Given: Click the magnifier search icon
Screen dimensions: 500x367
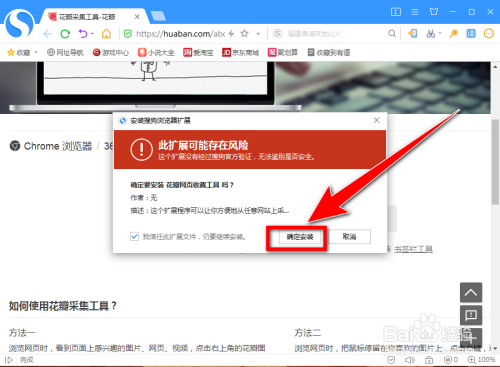Looking at the screenshot, I should (392, 34).
